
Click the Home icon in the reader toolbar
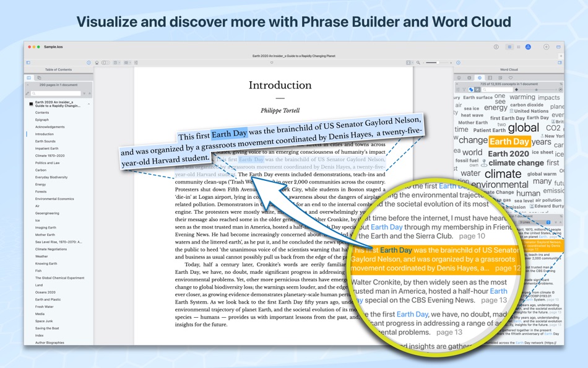[97, 63]
